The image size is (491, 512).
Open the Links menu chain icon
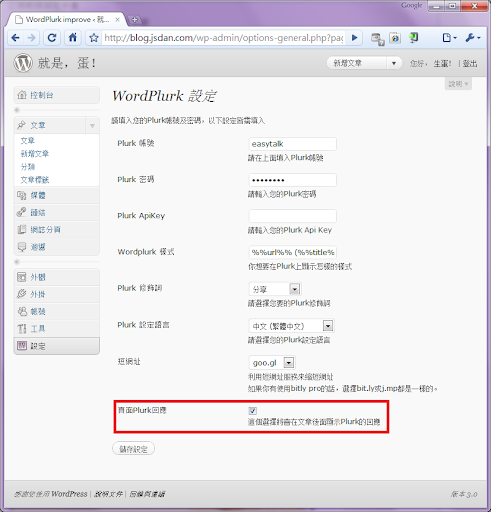tap(22, 212)
